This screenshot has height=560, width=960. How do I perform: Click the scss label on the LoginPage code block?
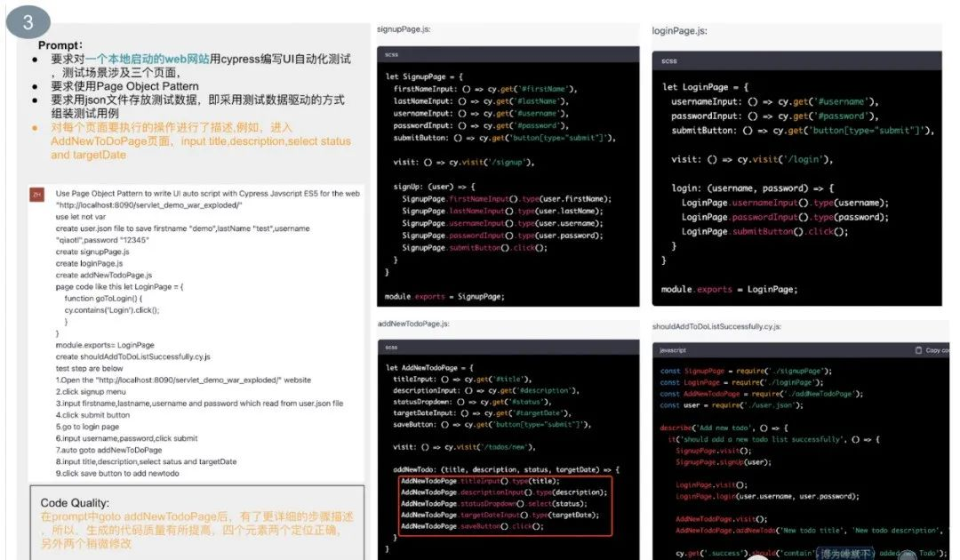[x=668, y=60]
